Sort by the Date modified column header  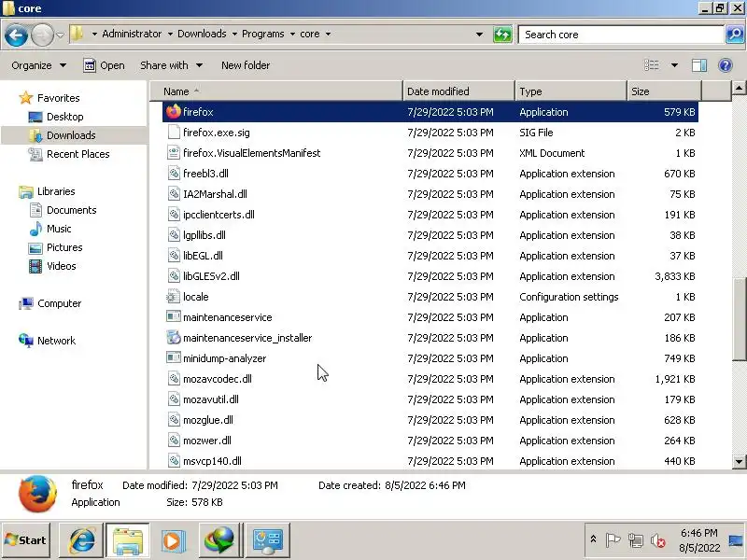458,91
